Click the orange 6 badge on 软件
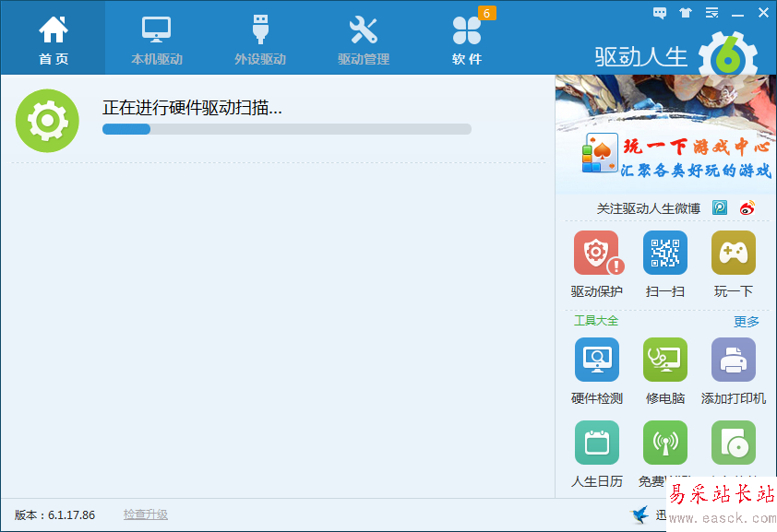The width and height of the screenshot is (777, 532). [x=486, y=13]
